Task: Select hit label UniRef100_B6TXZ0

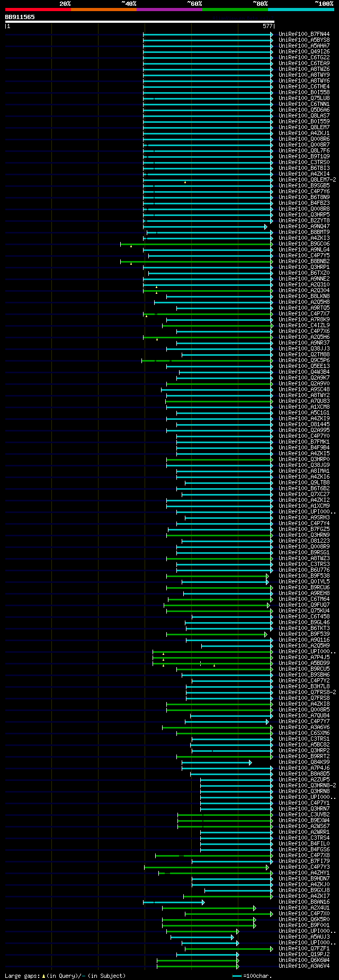Action: [304, 273]
